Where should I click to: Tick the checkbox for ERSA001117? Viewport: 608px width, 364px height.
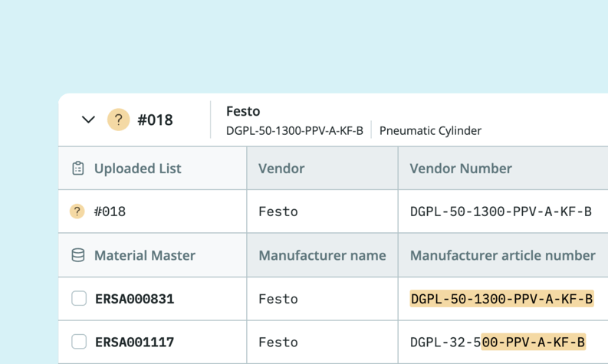(79, 342)
